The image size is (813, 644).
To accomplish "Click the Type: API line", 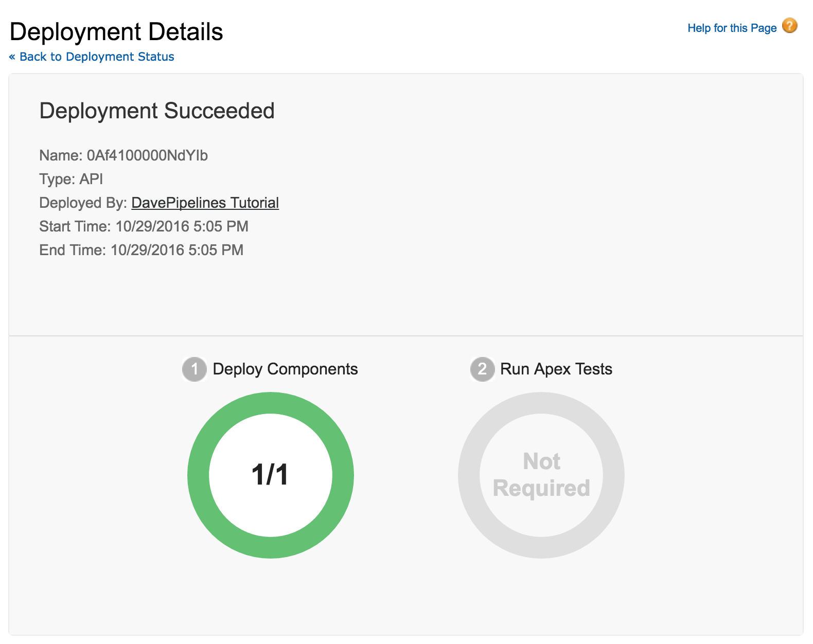I will pos(71,179).
